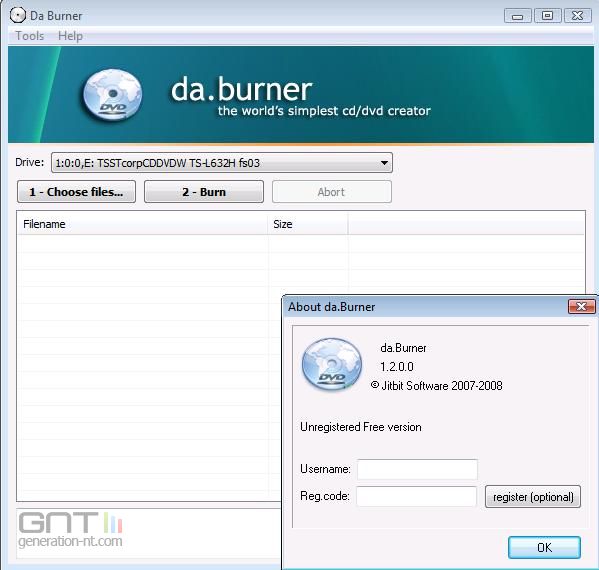Click the 'Drive:' label
Image resolution: width=599 pixels, height=570 pixels.
(x=29, y=162)
